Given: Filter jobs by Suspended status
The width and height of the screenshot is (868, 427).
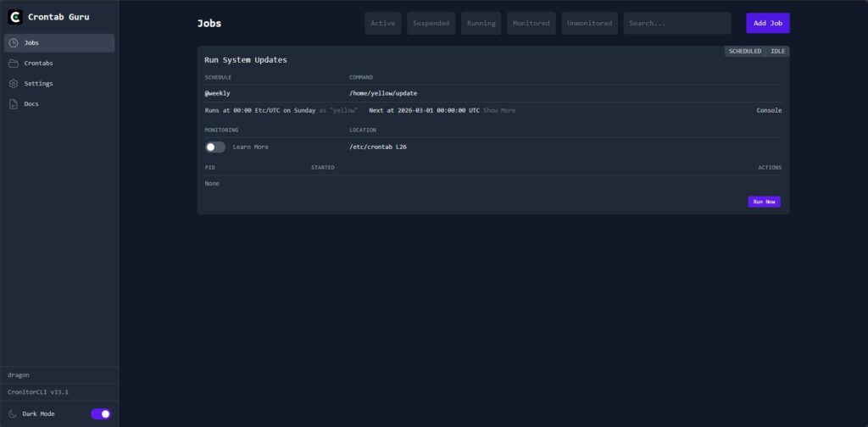Looking at the screenshot, I should pos(431,23).
